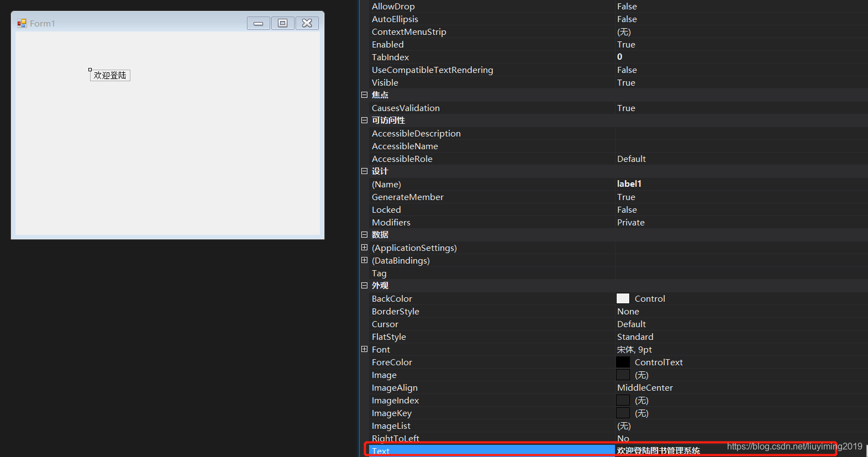This screenshot has height=457, width=868.
Task: Select the AllowDrop property row
Action: 618,6
